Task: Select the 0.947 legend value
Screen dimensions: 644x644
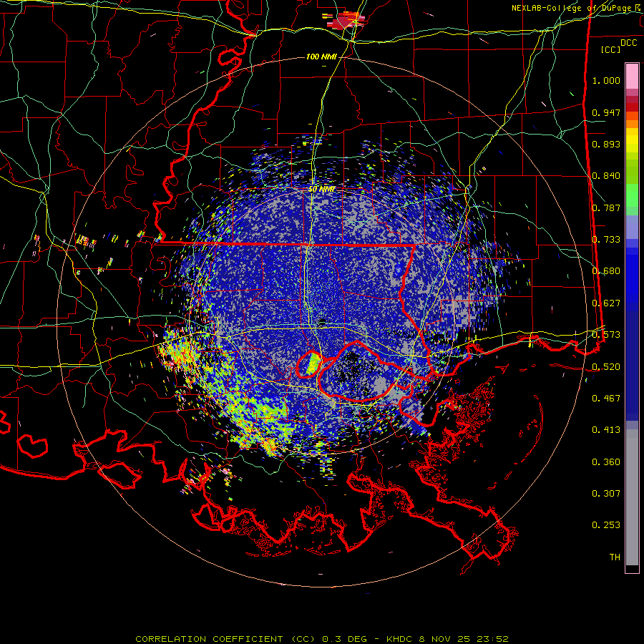Action: 606,112
